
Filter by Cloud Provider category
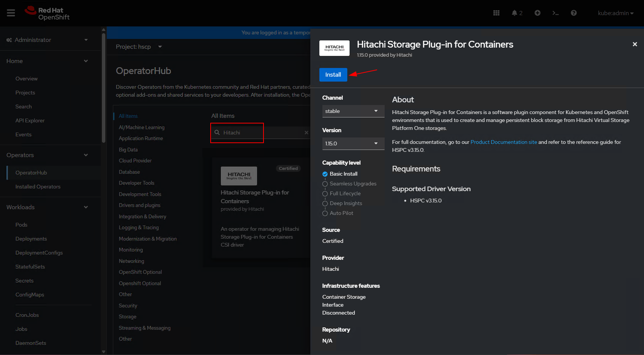[135, 161]
